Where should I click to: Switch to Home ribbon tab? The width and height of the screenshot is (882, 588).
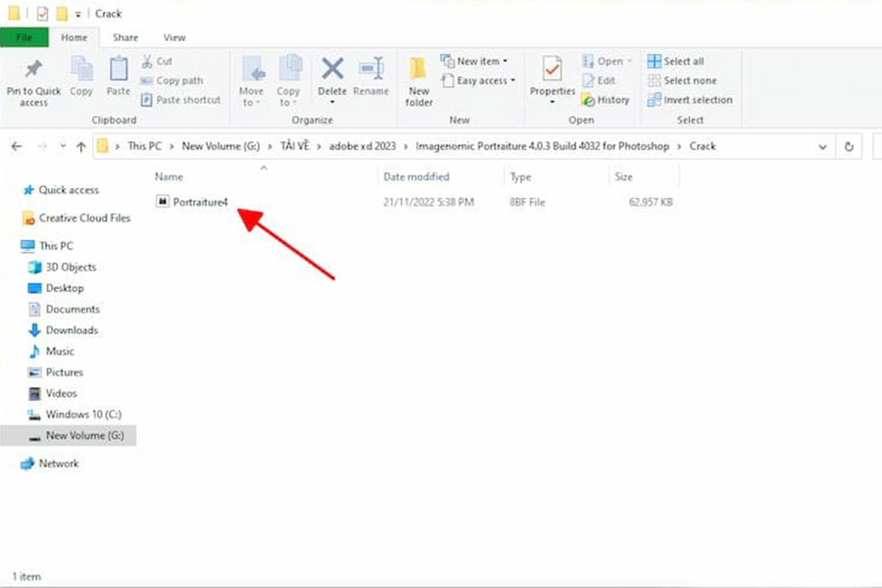coord(74,37)
